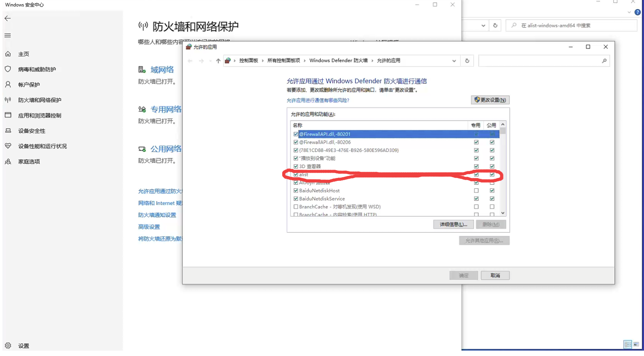Click the heart icon for 设备性能和运行状况

click(x=8, y=146)
